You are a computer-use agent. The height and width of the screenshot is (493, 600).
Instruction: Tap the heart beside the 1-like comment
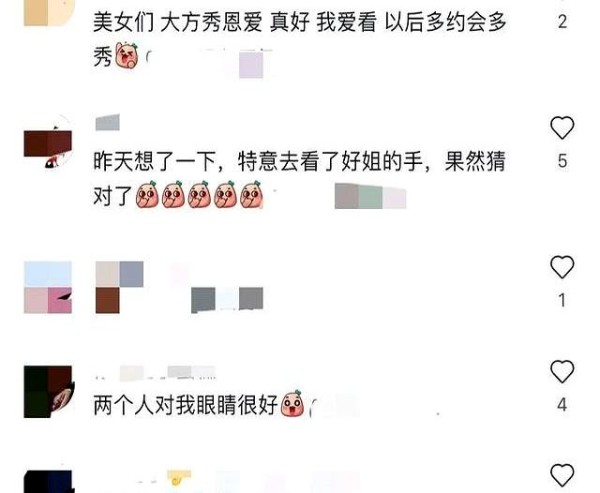[562, 267]
